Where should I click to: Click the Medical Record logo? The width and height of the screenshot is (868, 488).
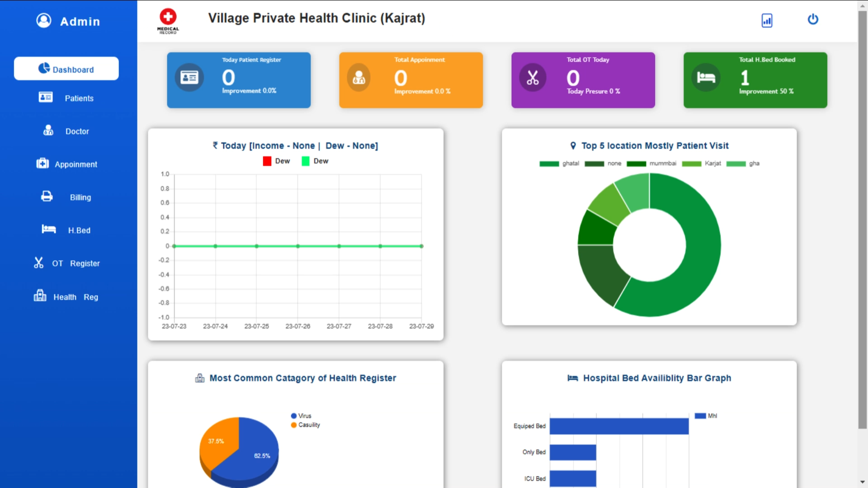168,21
